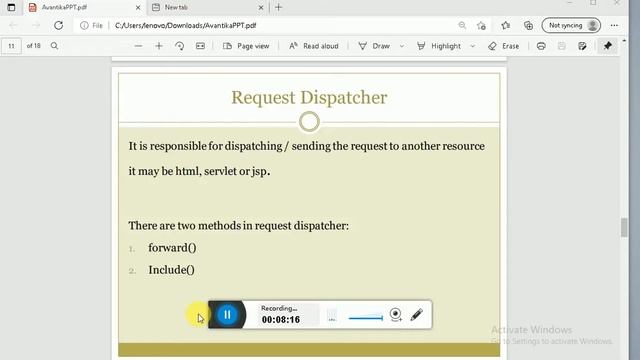Click the vertical scrollbar thumb
640x360 pixels.
coord(624,227)
